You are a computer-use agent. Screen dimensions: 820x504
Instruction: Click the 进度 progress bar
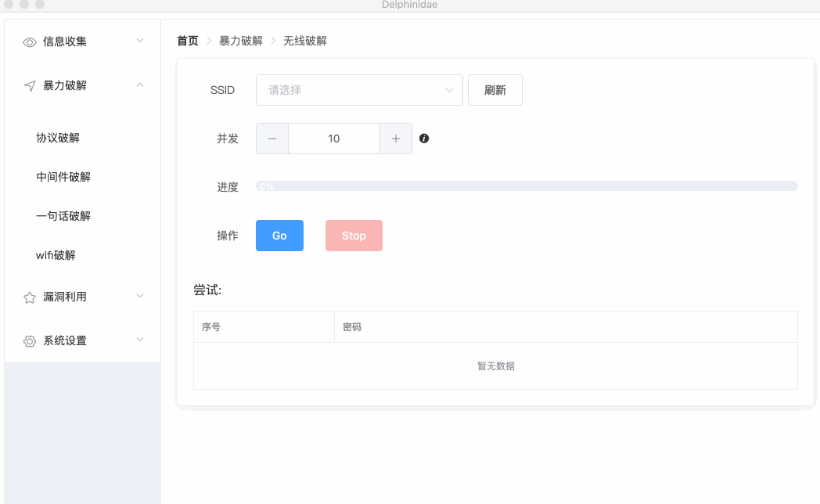pyautogui.click(x=527, y=186)
